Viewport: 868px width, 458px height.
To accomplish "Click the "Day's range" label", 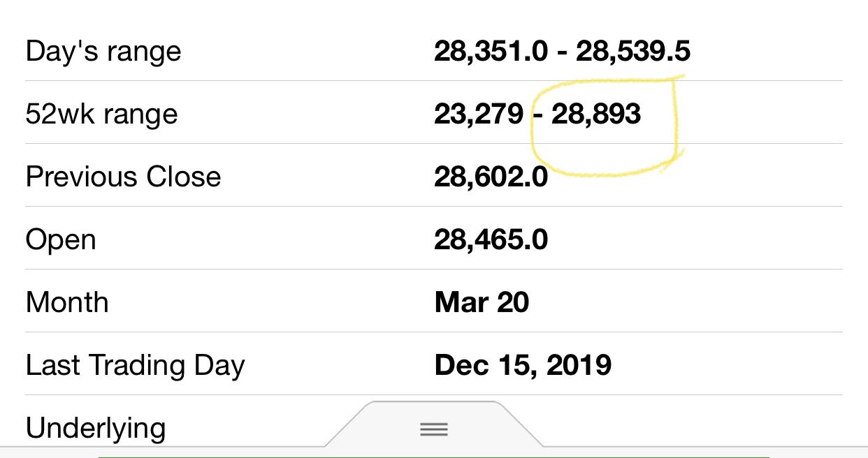I will coord(103,52).
